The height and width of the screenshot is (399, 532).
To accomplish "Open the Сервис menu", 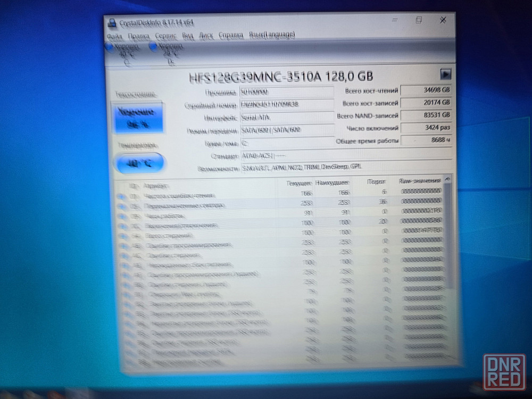I will point(165,36).
